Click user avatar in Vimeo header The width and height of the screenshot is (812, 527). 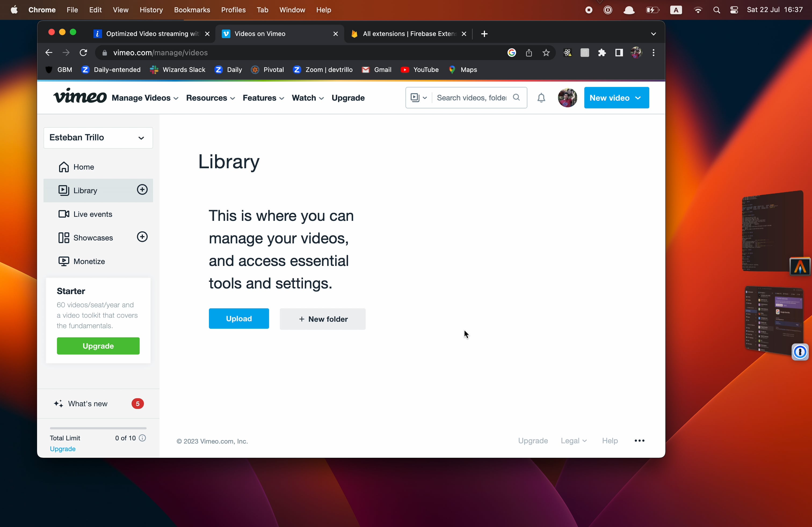point(567,98)
